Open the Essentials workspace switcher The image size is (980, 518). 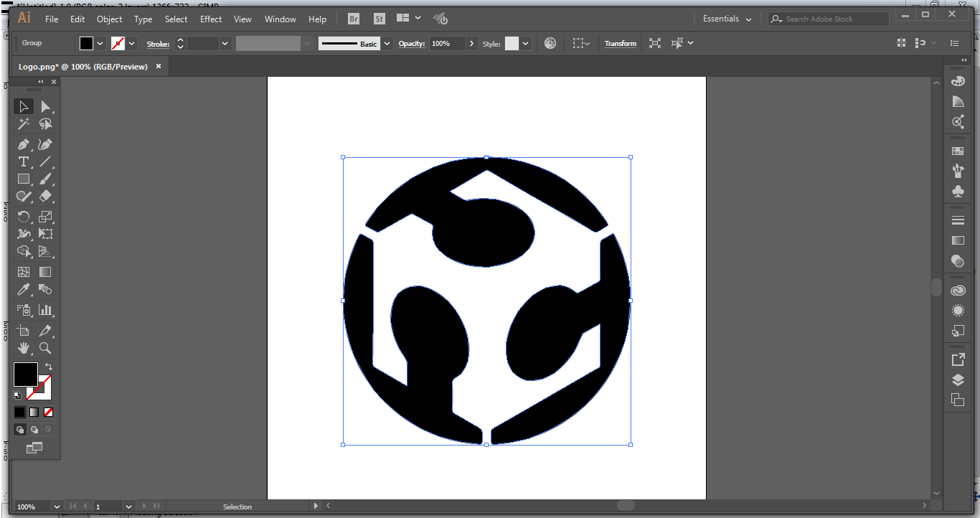coord(727,19)
